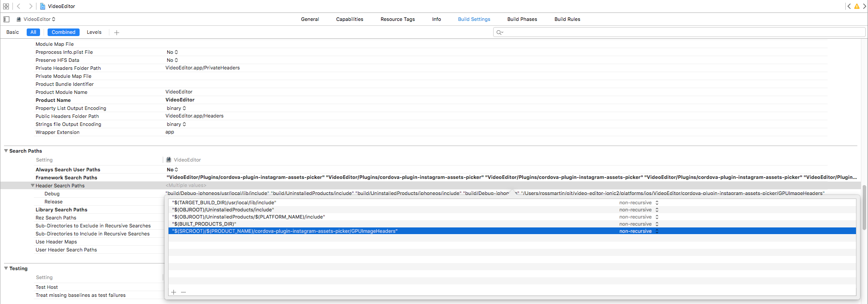Screen dimensions: 868x304
Task: Select Sub-Directories to Exclude in Recursive Searches
Action: point(93,226)
